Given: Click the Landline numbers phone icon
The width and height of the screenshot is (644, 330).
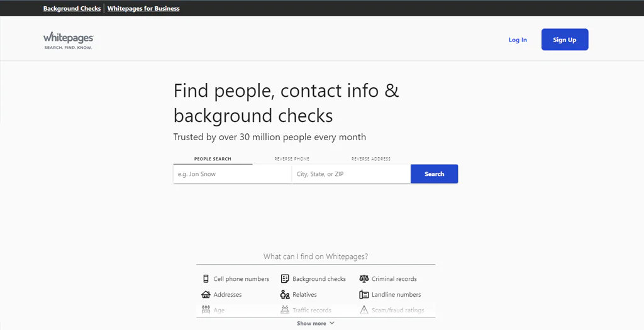Looking at the screenshot, I should pyautogui.click(x=364, y=294).
